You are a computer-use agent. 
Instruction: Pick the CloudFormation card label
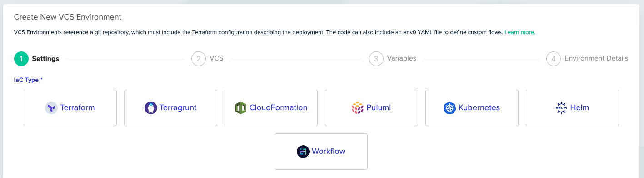[278, 108]
